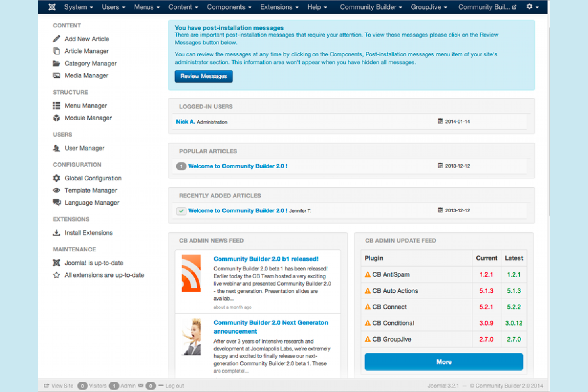This screenshot has width=588, height=392.
Task: Click CB Connect latest version 5.2.2
Action: [x=514, y=307]
